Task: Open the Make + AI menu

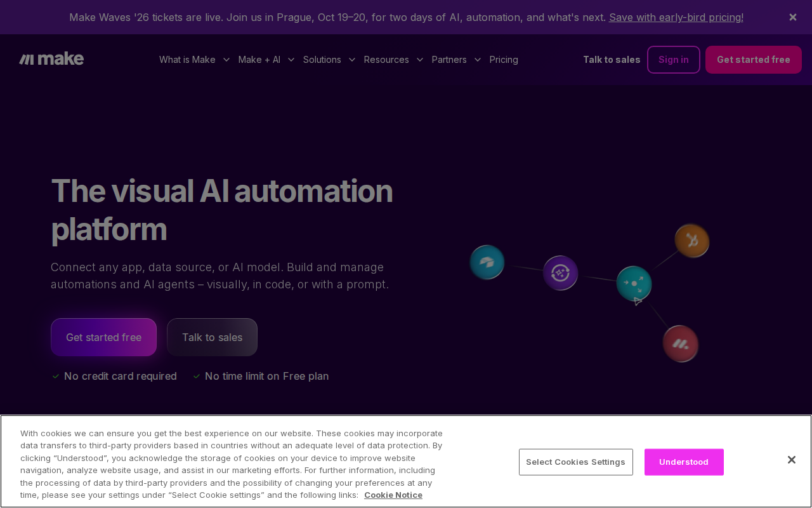Action: 259,60
